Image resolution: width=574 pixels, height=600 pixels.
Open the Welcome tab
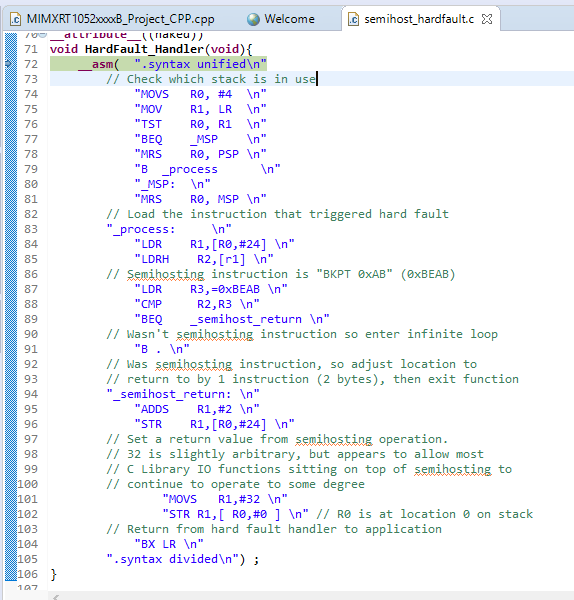pyautogui.click(x=281, y=19)
